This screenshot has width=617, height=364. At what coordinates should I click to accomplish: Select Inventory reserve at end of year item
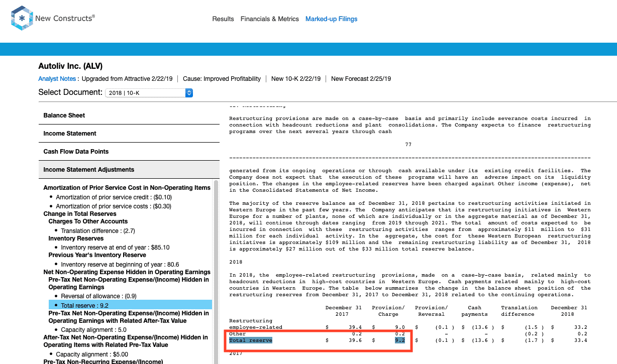115,248
